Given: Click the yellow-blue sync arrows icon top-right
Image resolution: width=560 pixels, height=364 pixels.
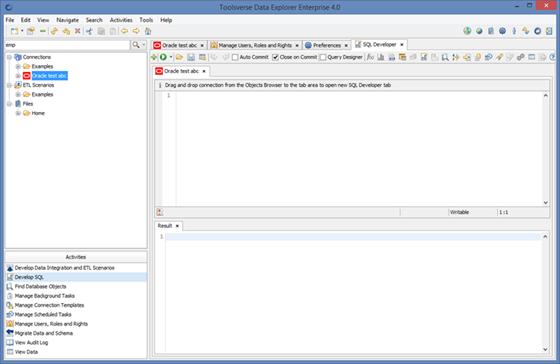Looking at the screenshot, I should coord(526,31).
